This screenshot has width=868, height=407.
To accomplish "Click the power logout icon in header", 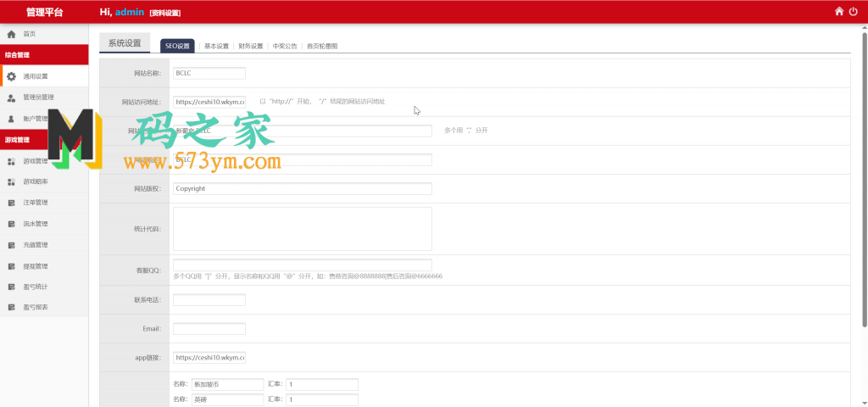I will tap(853, 11).
